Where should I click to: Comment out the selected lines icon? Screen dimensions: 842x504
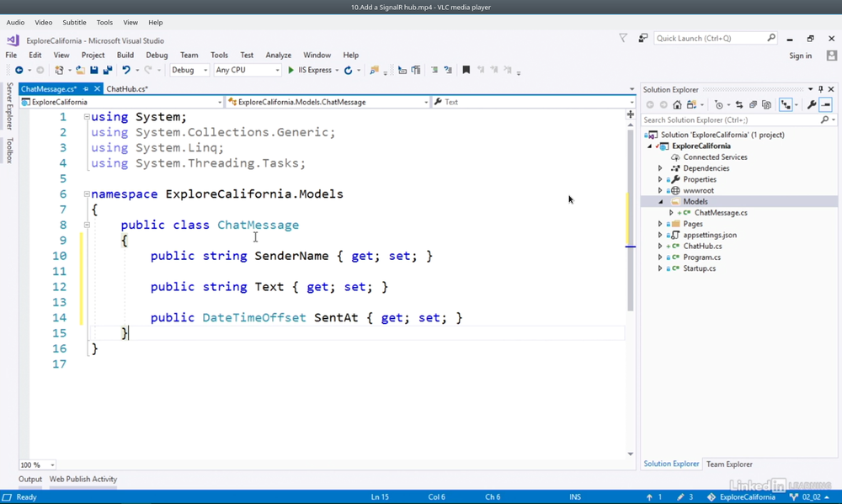(434, 71)
